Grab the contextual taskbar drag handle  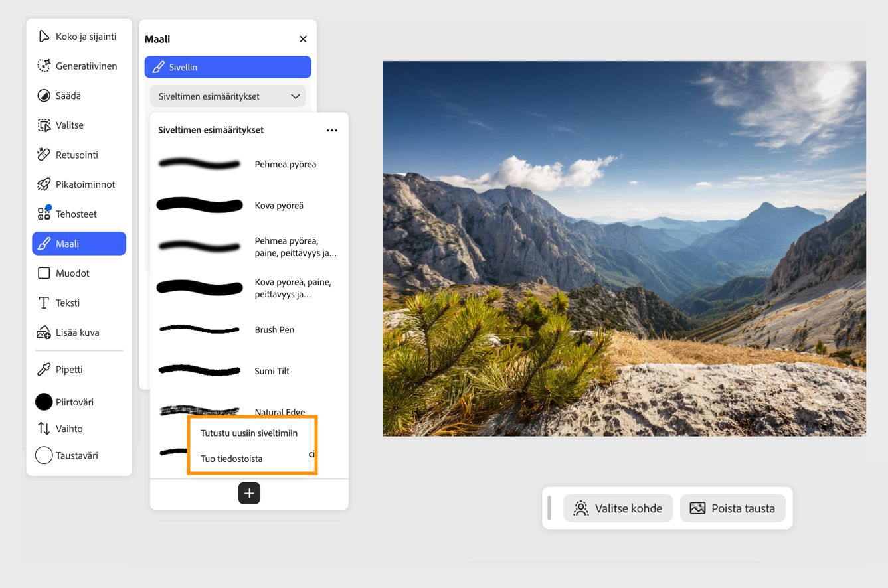[549, 508]
